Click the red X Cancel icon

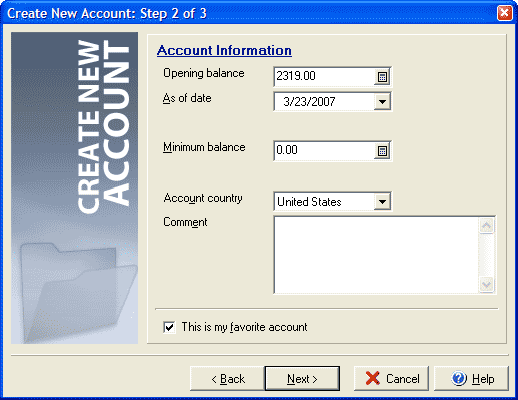coord(373,378)
